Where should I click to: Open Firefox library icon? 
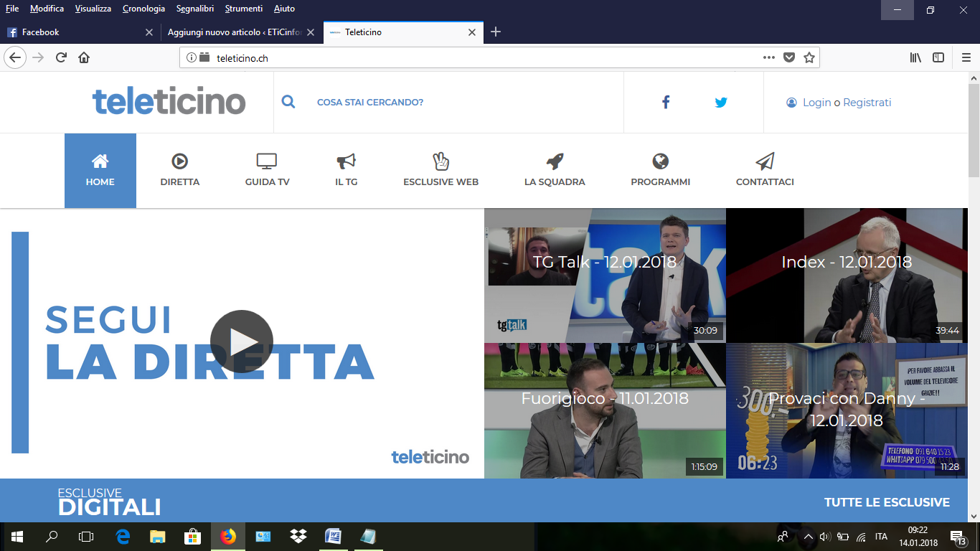tap(915, 57)
